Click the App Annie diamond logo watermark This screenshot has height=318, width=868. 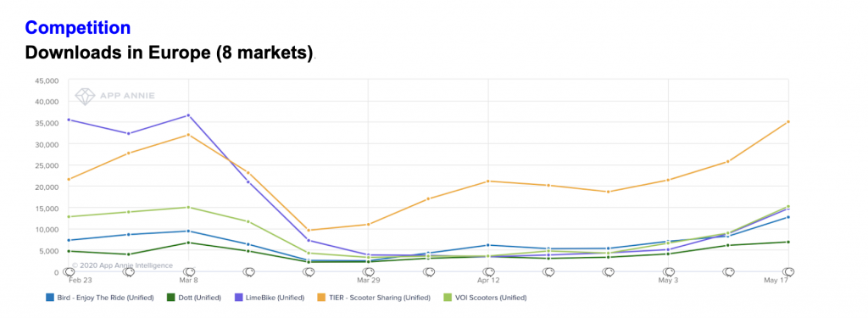(x=85, y=95)
